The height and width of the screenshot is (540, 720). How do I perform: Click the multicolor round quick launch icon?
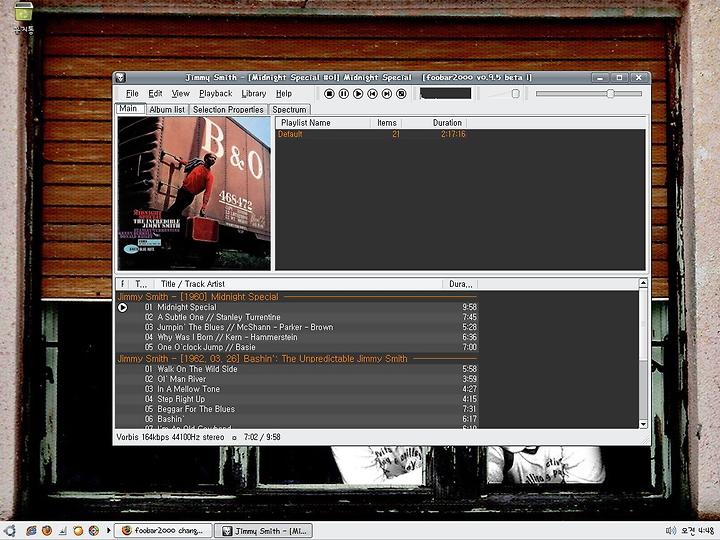94,531
